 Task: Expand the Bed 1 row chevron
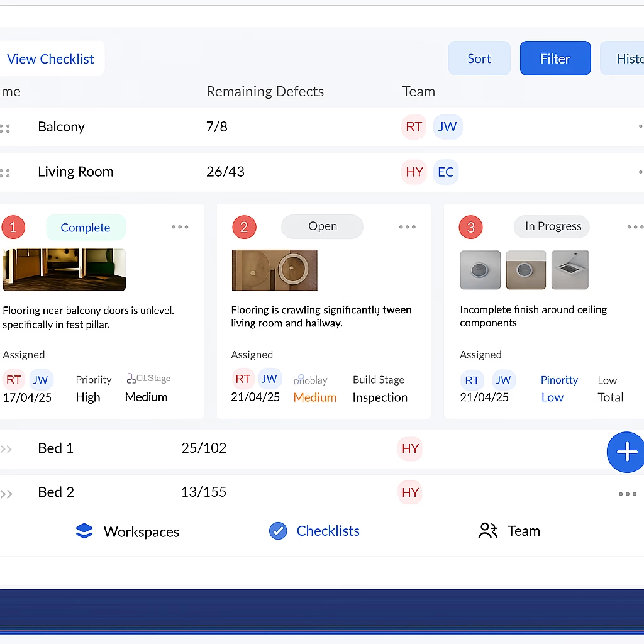[x=6, y=449]
